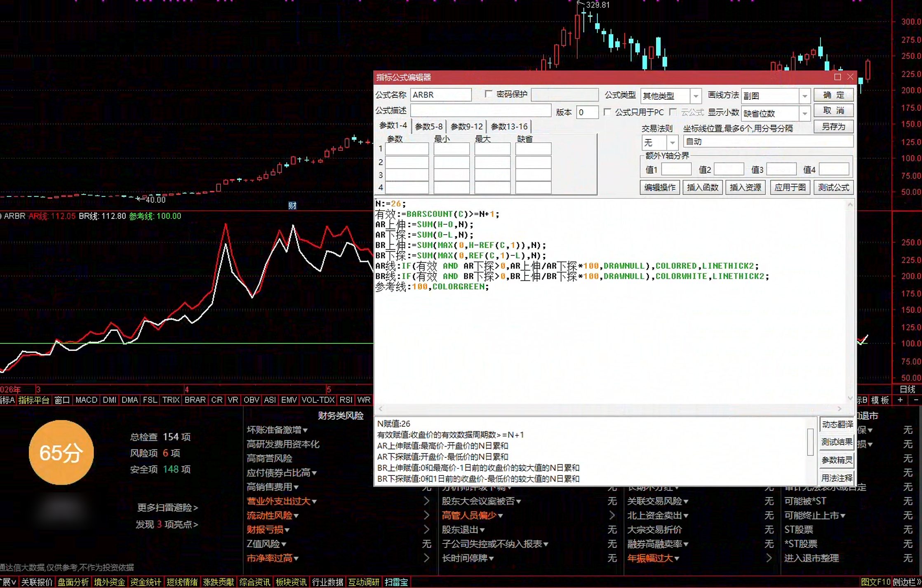Open the 流动性风险 detail chevron arrow
The height and width of the screenshot is (588, 922).
(427, 515)
